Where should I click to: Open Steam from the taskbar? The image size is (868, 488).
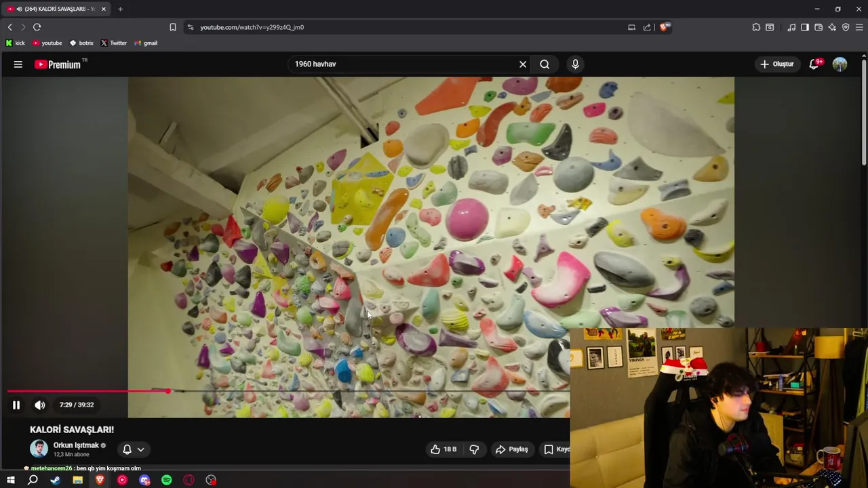55,480
